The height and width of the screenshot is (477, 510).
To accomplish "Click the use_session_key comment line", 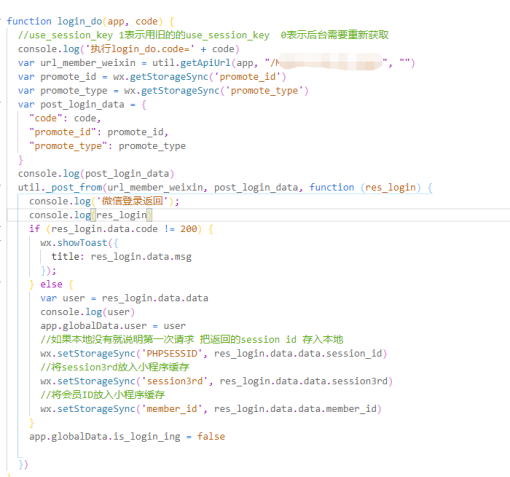I will [x=203, y=35].
